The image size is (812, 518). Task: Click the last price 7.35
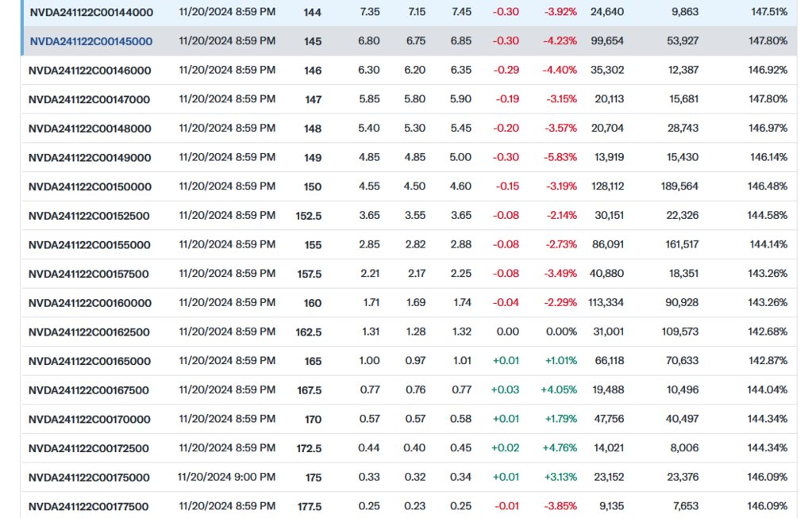pos(370,12)
